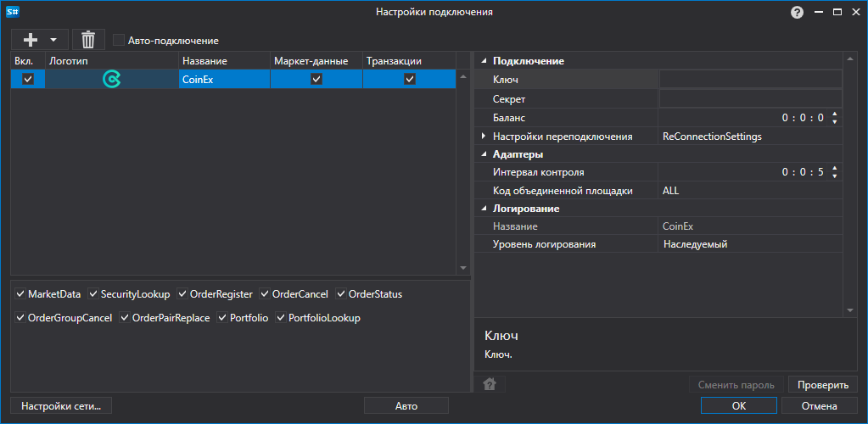Click the Секрет input field
The image size is (868, 424).
pos(751,98)
